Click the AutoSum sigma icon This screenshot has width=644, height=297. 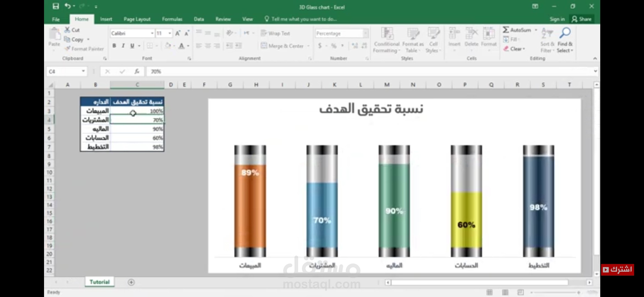[x=506, y=30]
